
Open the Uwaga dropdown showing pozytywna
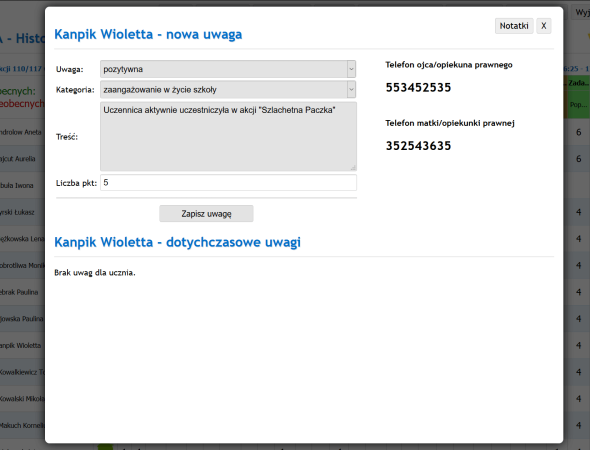(x=228, y=69)
